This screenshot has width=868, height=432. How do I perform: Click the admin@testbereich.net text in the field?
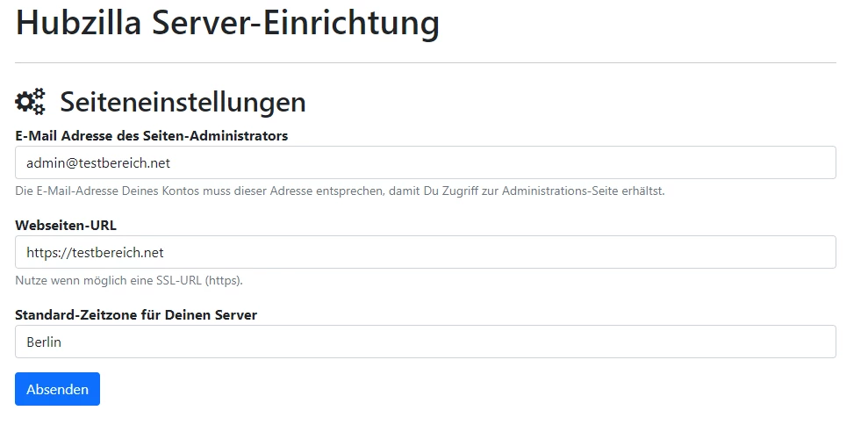tap(98, 162)
